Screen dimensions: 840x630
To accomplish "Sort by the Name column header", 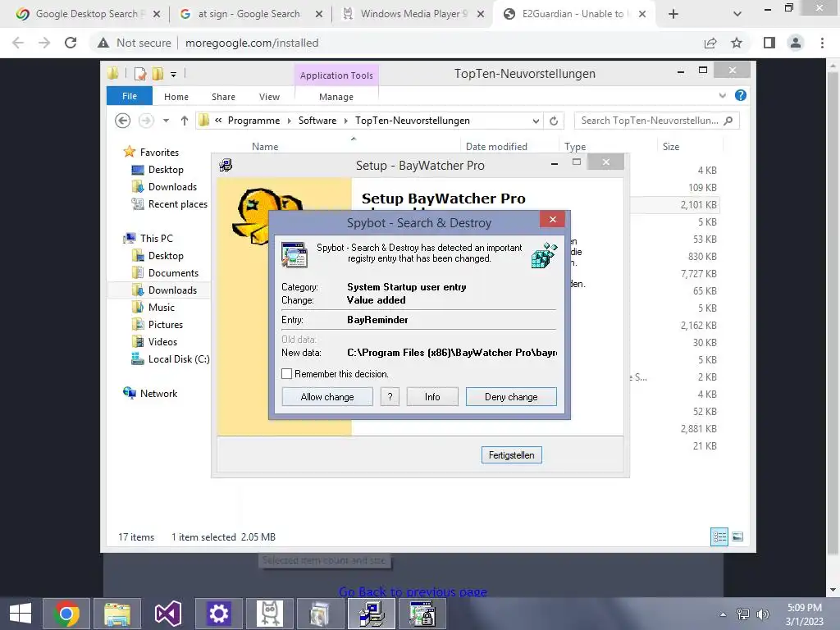I will (x=265, y=146).
